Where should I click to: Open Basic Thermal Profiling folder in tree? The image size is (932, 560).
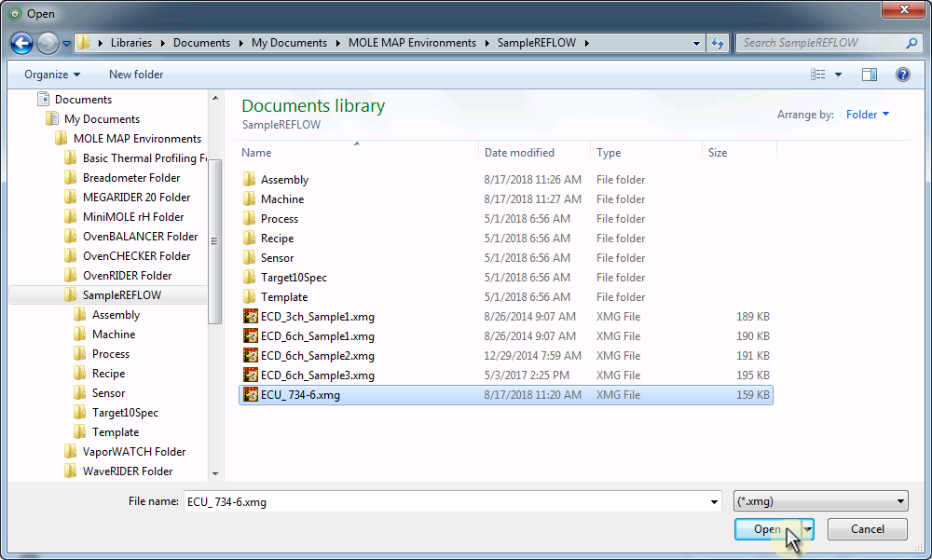pyautogui.click(x=145, y=158)
